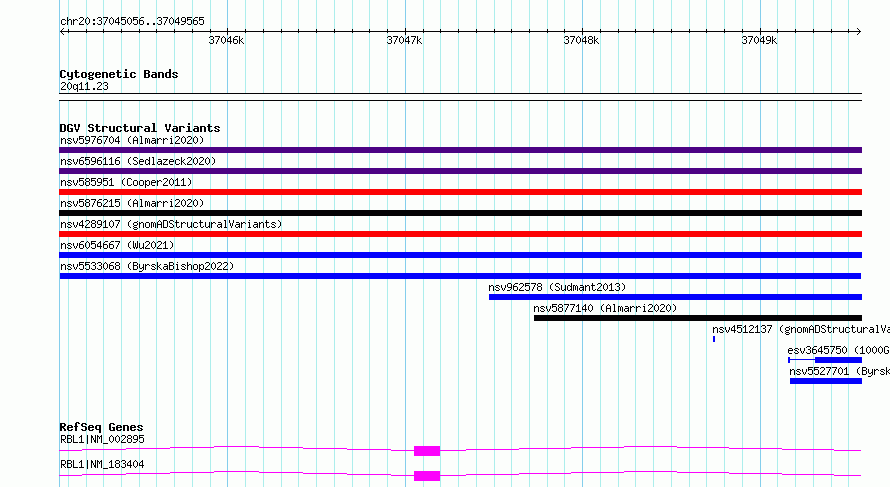Screen dimensions: 890x487
Task: Click nsv5527701 variant label
Action: tap(839, 371)
